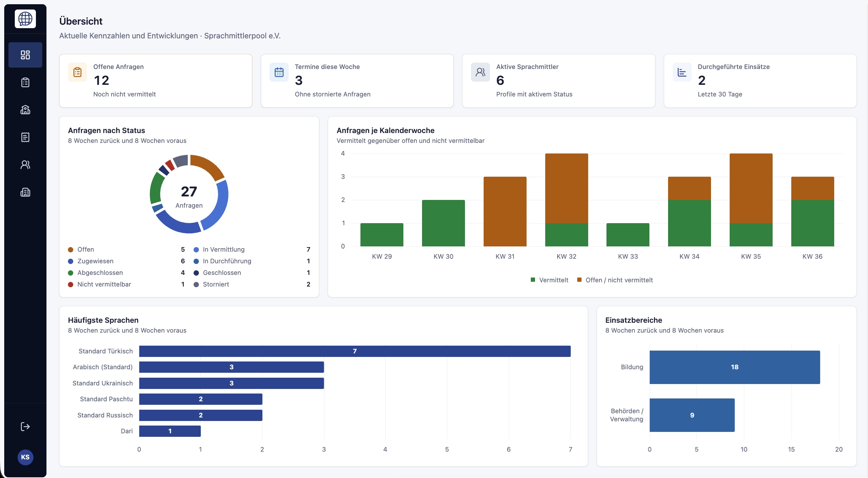Click the 'Letzte 30 Tage' caption
Image resolution: width=868 pixels, height=478 pixels.
pos(720,94)
